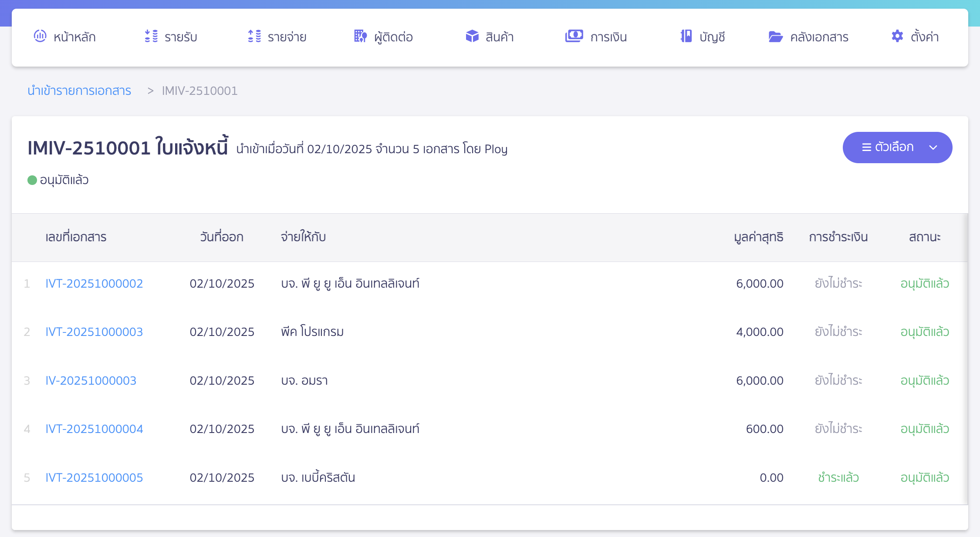Navigate back via นำเข้ารายการเอกสาร breadcrumb
Viewport: 980px width, 537px height.
(x=79, y=91)
